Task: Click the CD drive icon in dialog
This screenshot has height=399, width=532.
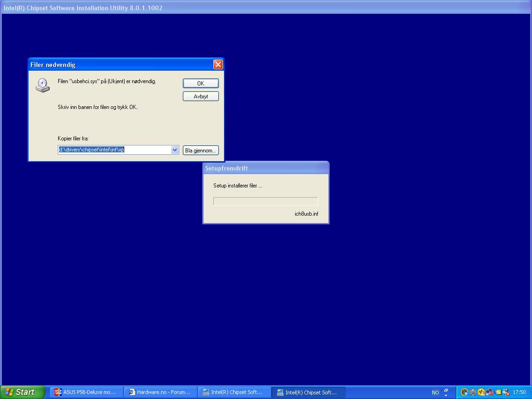Action: tap(43, 85)
